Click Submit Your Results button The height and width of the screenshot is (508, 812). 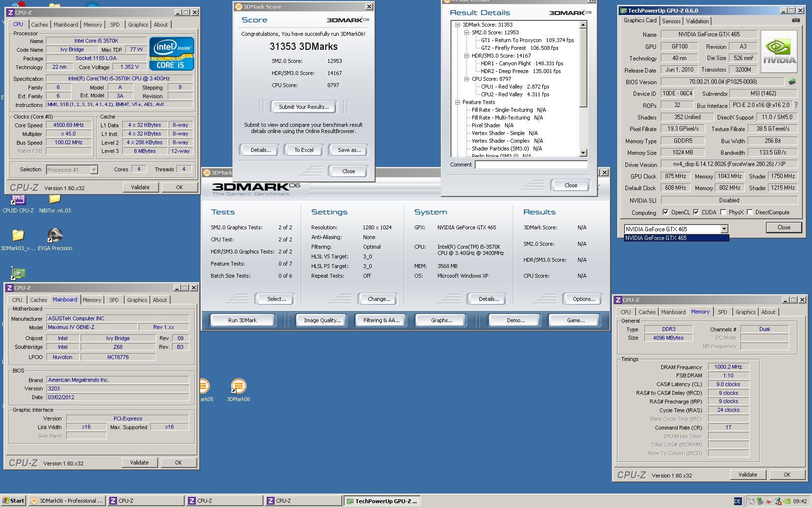(304, 107)
